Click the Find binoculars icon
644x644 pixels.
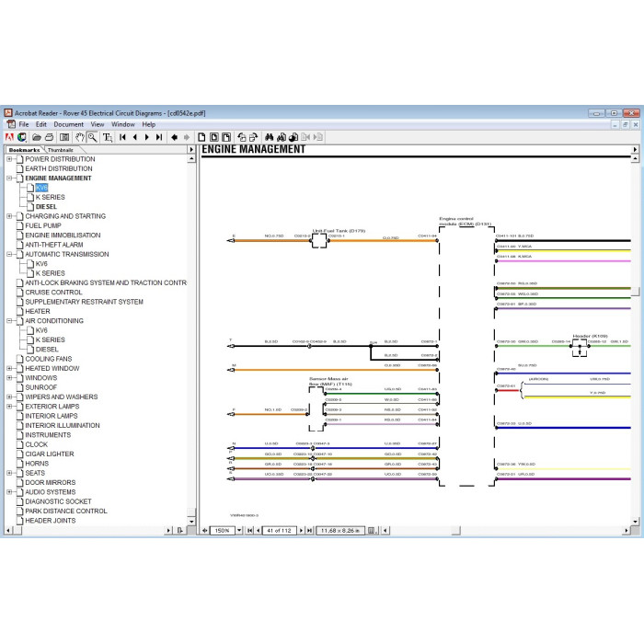(269, 137)
